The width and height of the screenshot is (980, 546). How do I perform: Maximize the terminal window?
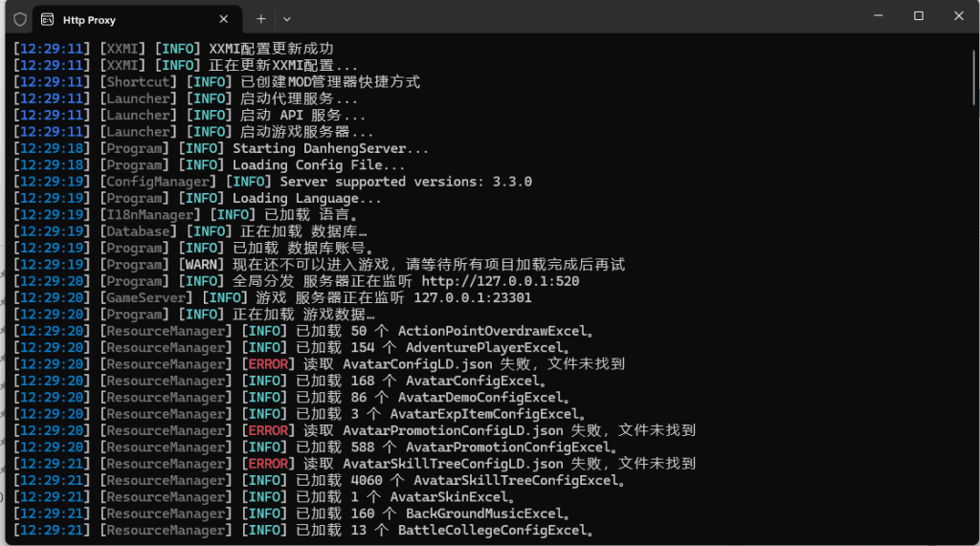[919, 16]
